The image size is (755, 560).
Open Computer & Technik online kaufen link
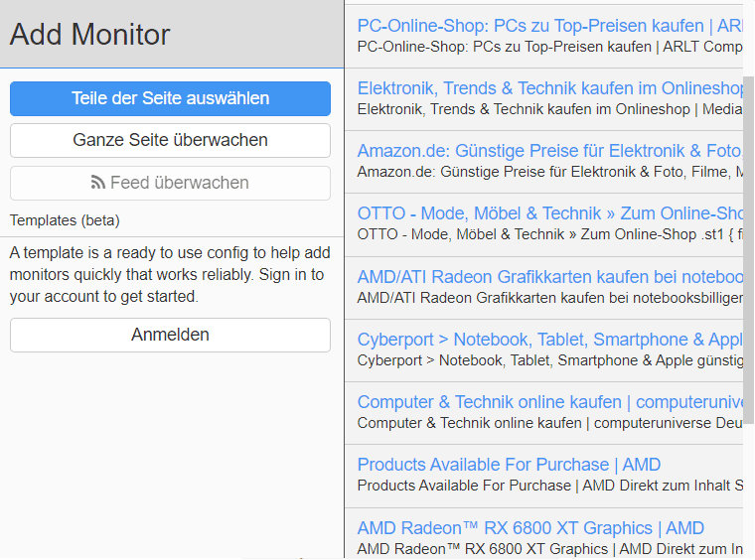click(550, 402)
